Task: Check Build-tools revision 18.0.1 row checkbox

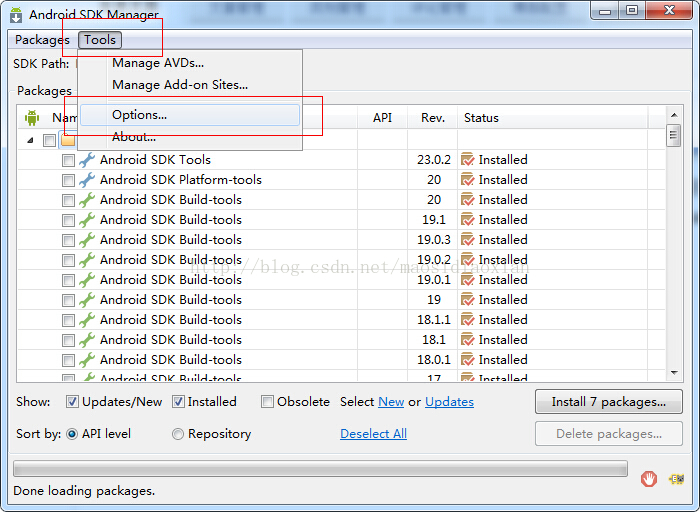Action: (68, 360)
